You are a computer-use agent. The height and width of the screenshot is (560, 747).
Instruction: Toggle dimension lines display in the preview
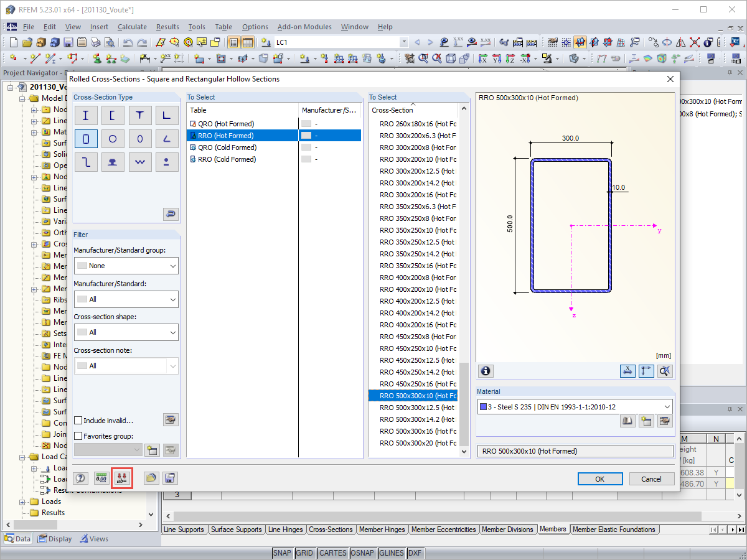[x=627, y=370]
